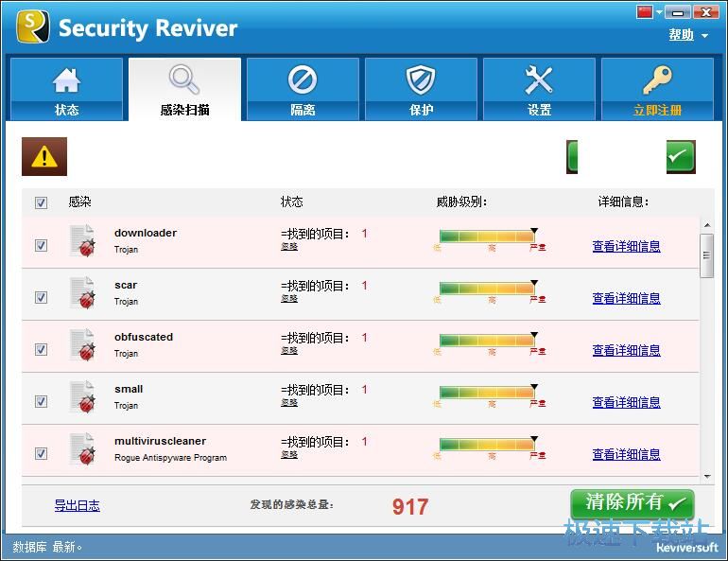Select the downloader threat name
Screen dimensions: 728x561
click(146, 233)
